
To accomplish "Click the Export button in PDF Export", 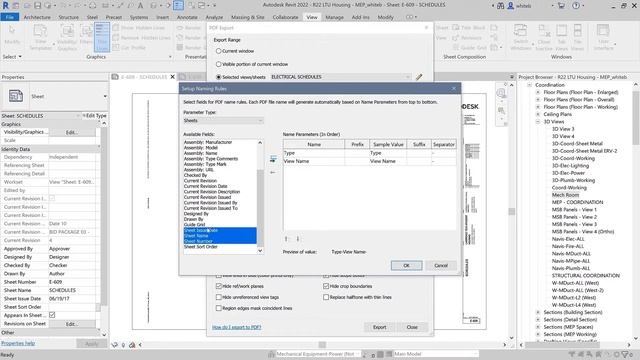I will [x=379, y=327].
